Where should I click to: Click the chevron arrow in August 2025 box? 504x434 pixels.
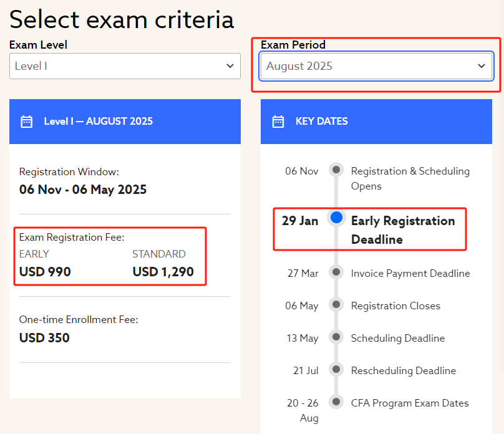(x=481, y=66)
